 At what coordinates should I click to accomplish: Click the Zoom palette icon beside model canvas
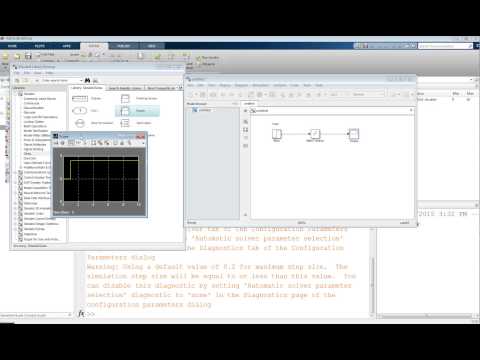point(246,122)
